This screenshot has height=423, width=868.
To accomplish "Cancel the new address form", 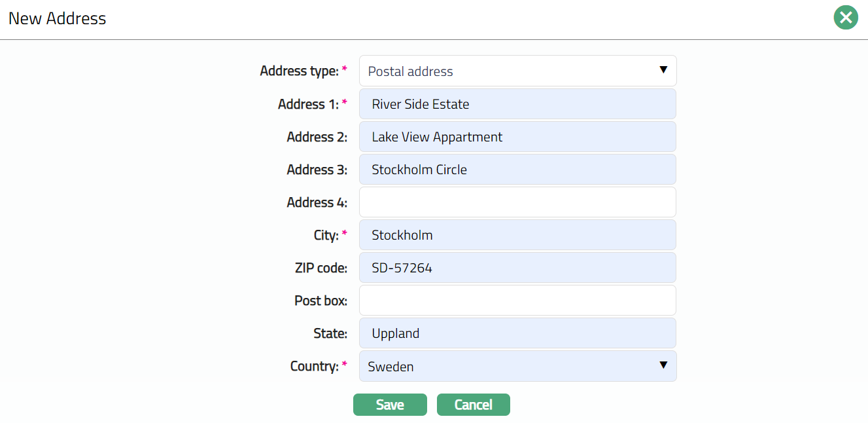I will point(473,405).
